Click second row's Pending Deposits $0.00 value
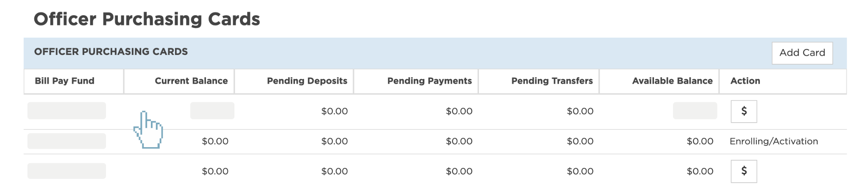 click(x=334, y=141)
